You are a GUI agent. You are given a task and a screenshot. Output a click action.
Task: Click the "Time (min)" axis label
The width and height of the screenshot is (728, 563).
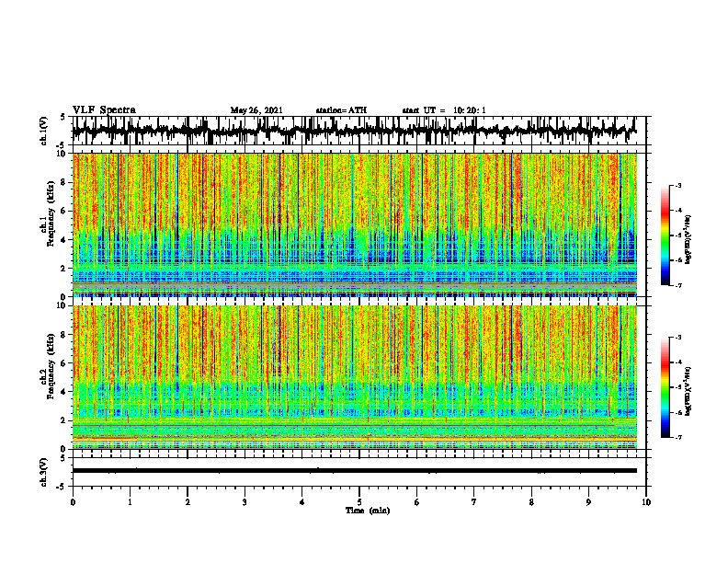pyautogui.click(x=368, y=511)
